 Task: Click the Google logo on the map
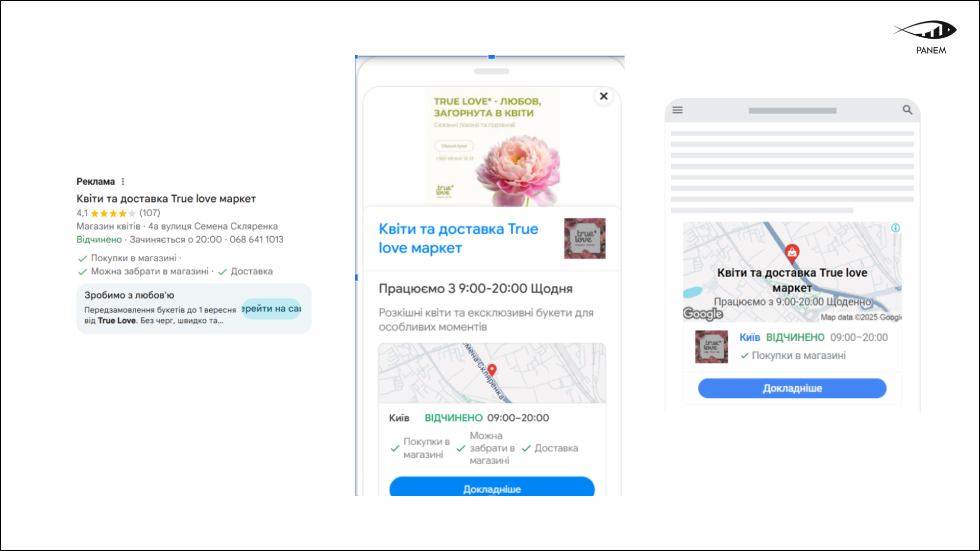point(702,314)
